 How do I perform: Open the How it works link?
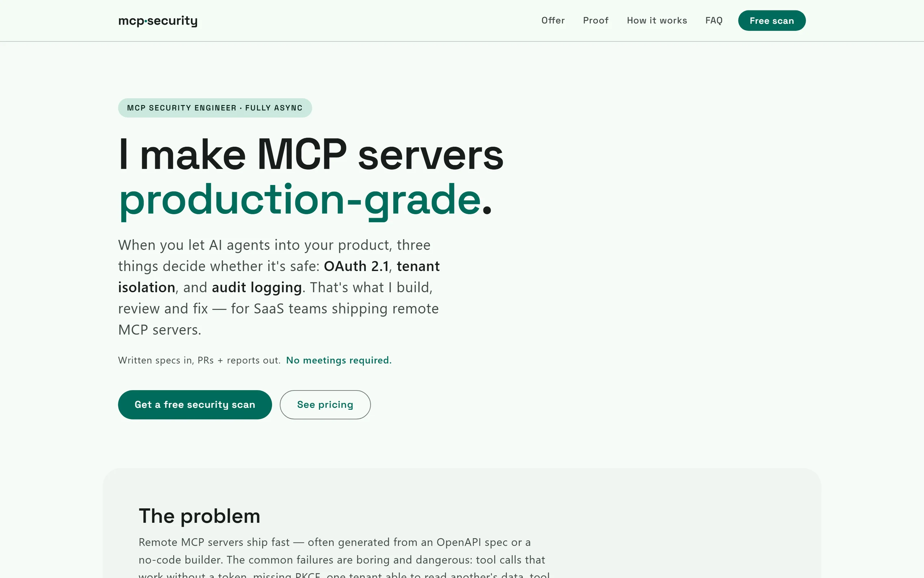(x=657, y=21)
